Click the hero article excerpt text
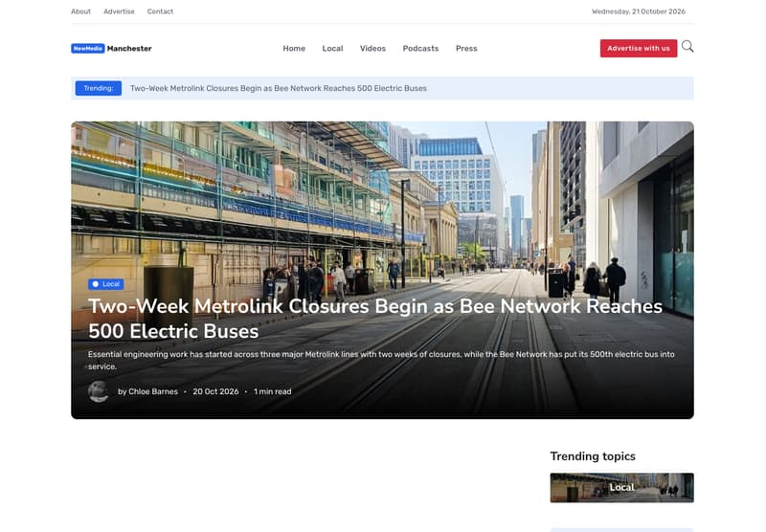This screenshot has width=766, height=532. point(381,360)
